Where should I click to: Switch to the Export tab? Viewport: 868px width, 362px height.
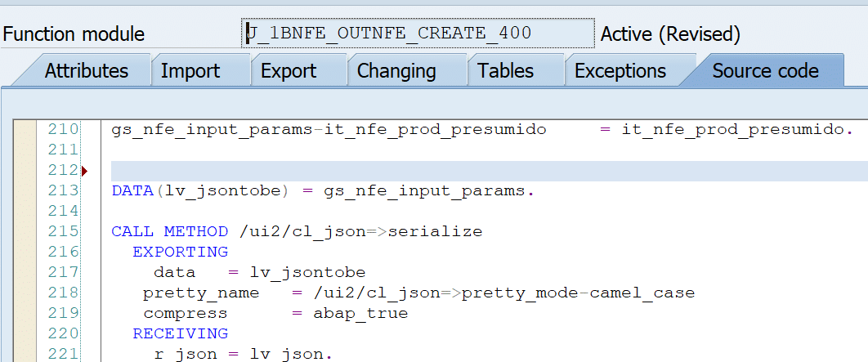(289, 71)
